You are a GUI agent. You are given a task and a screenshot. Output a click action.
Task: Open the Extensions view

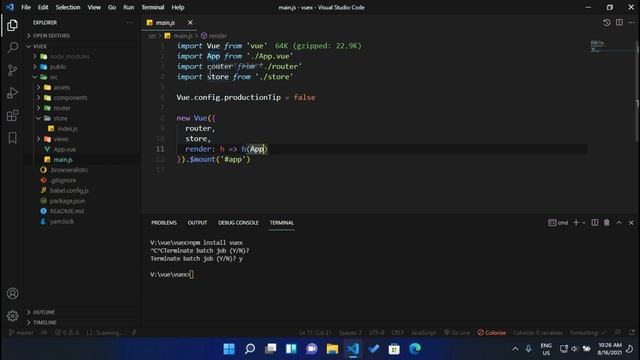coord(12,115)
